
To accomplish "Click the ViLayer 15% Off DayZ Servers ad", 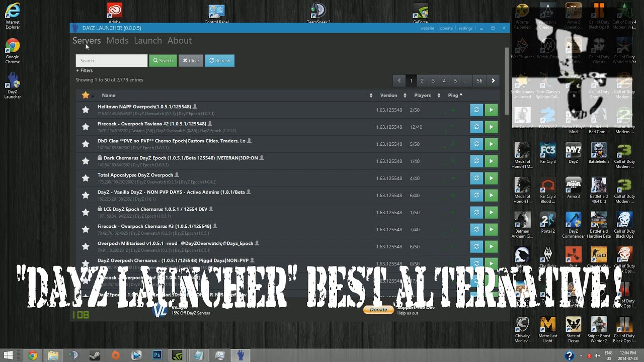I will (181, 310).
